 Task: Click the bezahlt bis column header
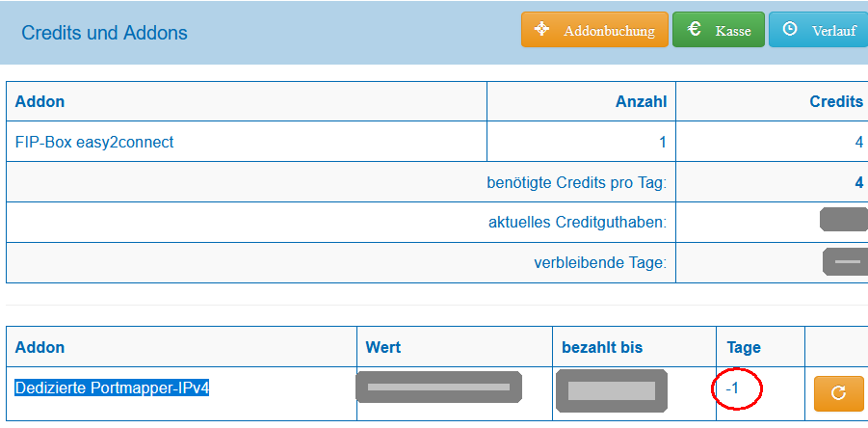602,346
